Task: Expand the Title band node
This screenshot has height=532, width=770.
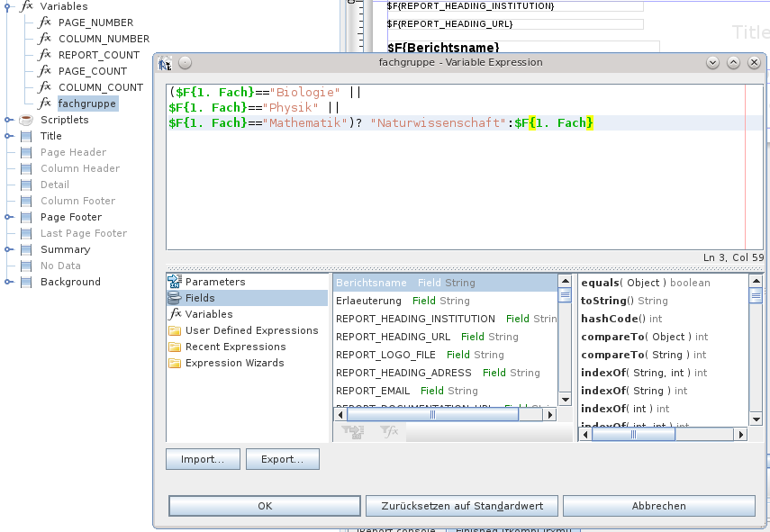Action: pos(7,136)
